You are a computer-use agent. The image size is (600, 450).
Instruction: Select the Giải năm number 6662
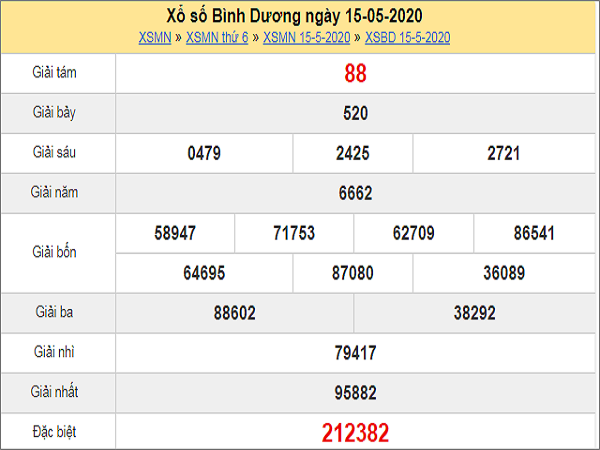(x=355, y=193)
